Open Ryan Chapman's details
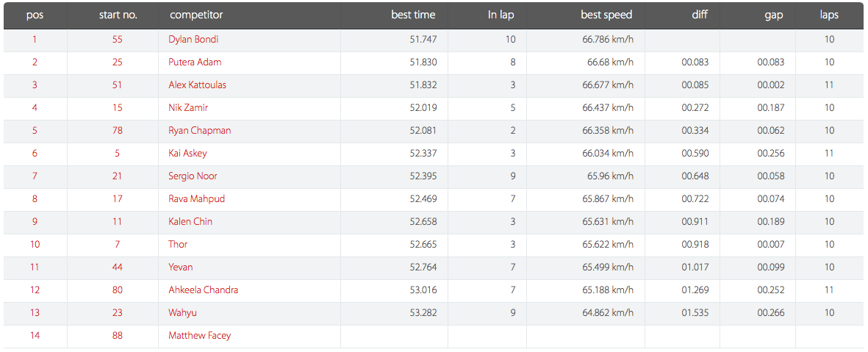Image resolution: width=868 pixels, height=352 pixels. pos(200,131)
